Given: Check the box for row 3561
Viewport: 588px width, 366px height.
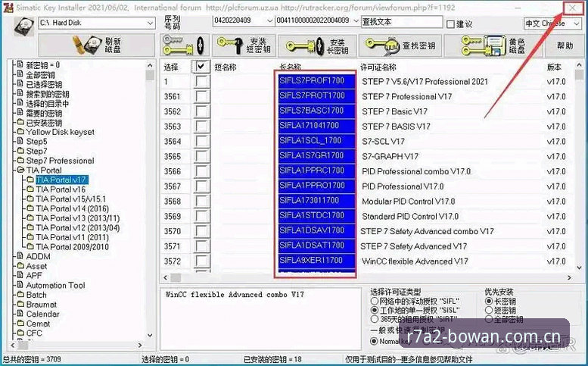Looking at the screenshot, I should coord(202,96).
